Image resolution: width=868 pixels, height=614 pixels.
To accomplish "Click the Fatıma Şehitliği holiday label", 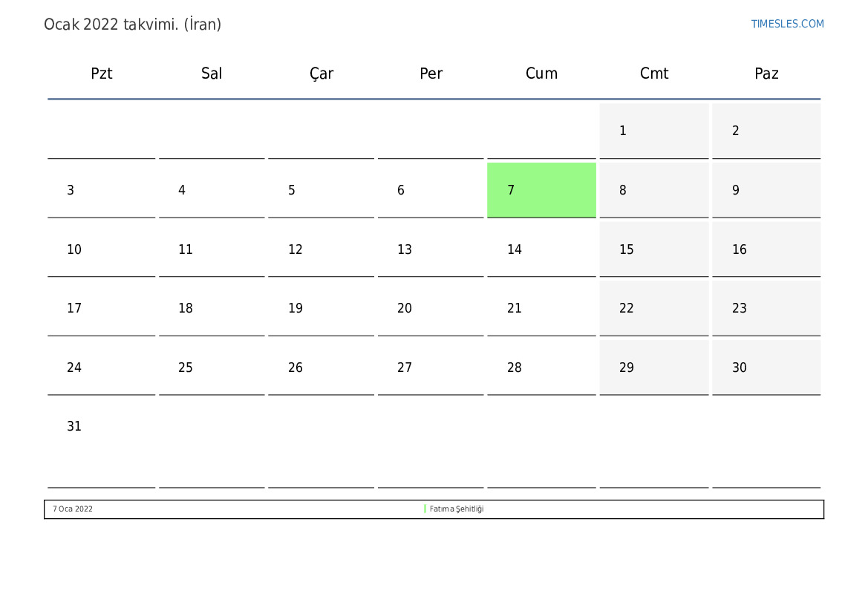I will [x=456, y=509].
